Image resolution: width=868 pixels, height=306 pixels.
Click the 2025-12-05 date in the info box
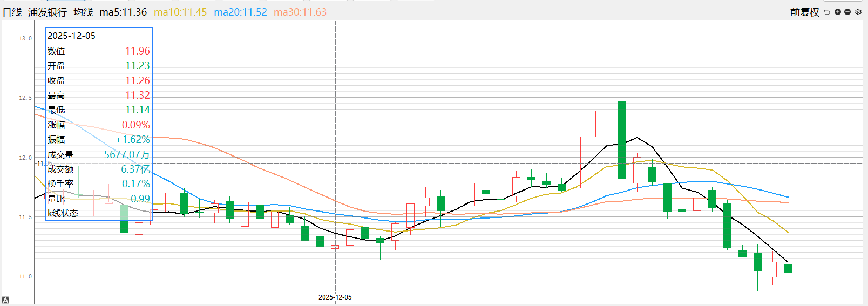tap(71, 36)
